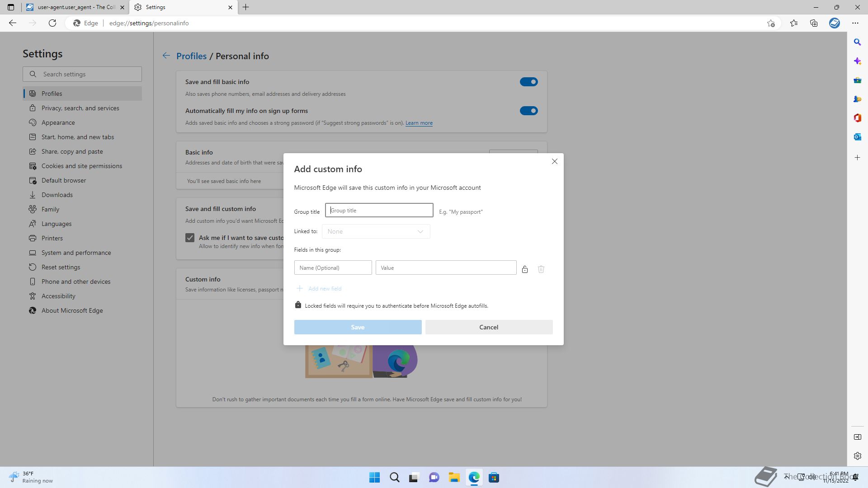Open File Explorer from taskbar
The width and height of the screenshot is (868, 488).
(x=454, y=478)
